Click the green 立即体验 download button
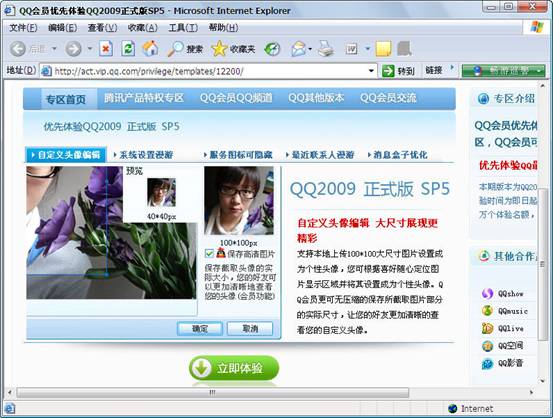Viewport: 553px width, 418px height. coord(234,368)
